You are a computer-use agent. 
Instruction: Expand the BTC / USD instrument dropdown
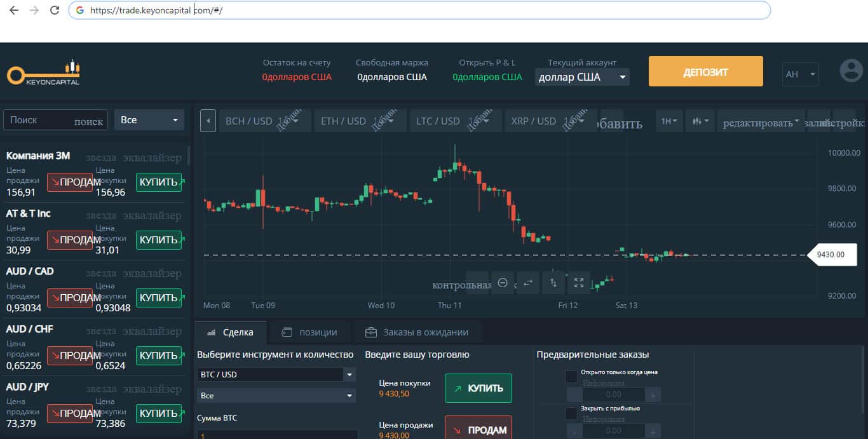276,374
